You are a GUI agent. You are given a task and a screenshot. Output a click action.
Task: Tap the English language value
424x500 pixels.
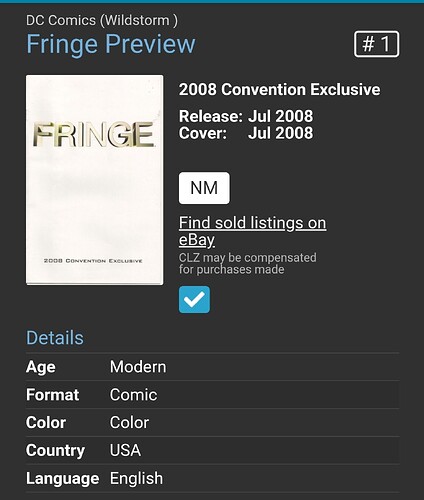(x=137, y=479)
